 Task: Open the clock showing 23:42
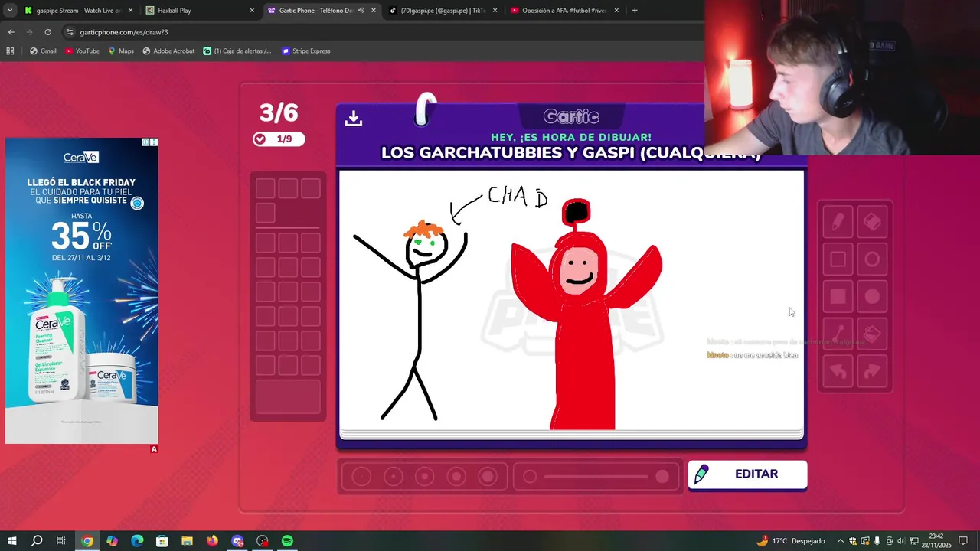[x=936, y=541]
